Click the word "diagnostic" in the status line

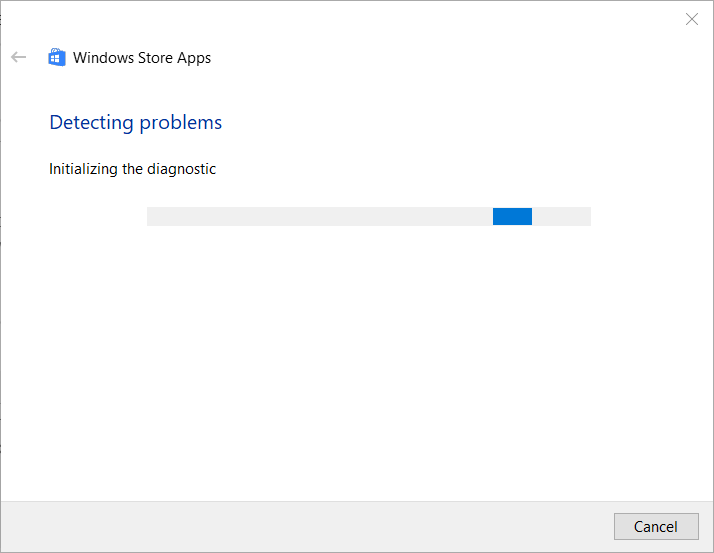[x=182, y=169]
